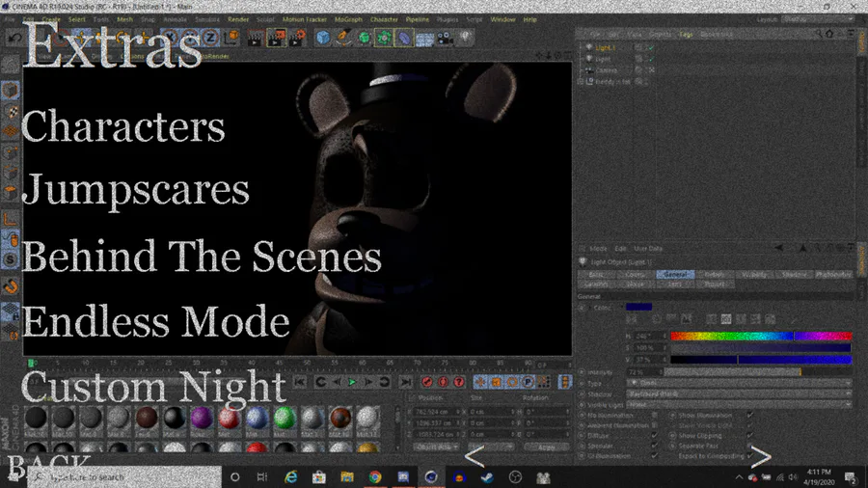Click the green array modeling icon
868x488 pixels.
coord(384,38)
